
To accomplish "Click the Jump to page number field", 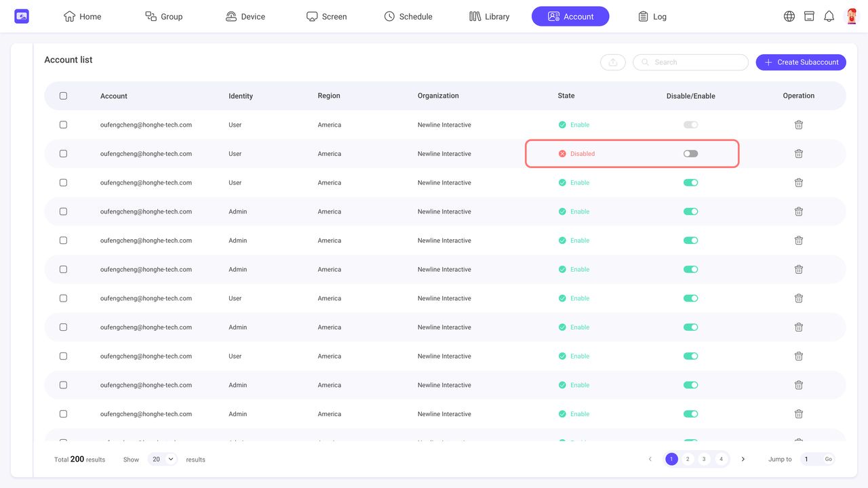I will click(810, 460).
